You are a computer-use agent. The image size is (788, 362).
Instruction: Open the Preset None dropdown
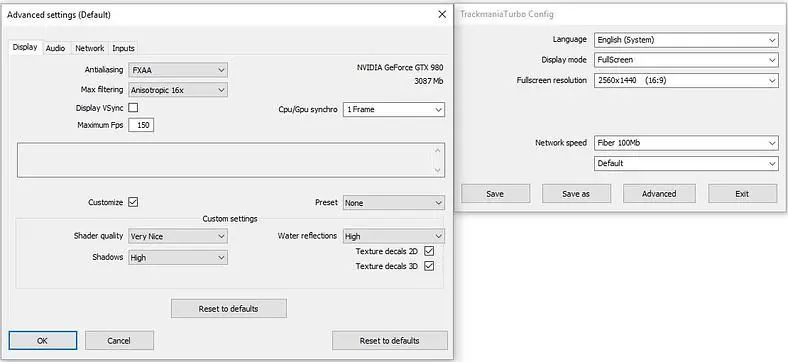pos(394,203)
